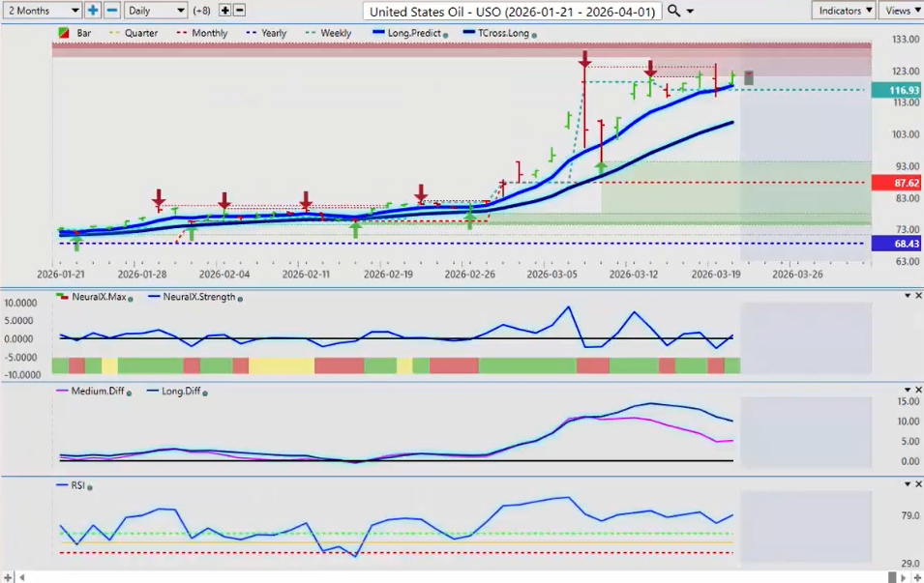Click the 2026-03-19 date on the axis
Screen dimensions: 924x583
[715, 275]
